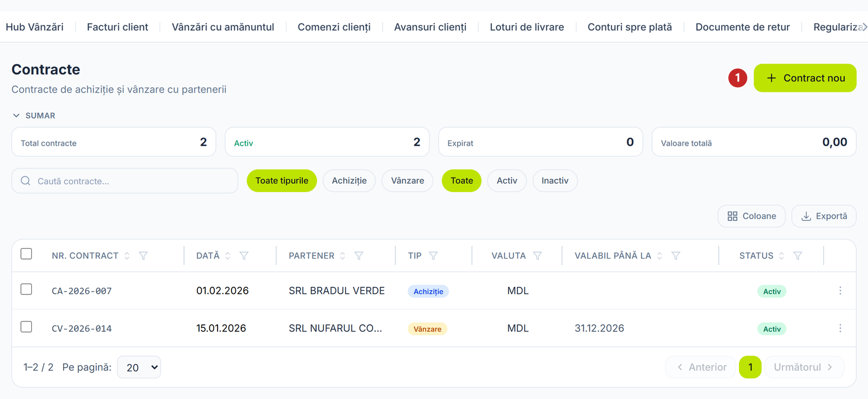
Task: Filter the VALABIL PÂNĂ LA column
Action: (x=675, y=256)
